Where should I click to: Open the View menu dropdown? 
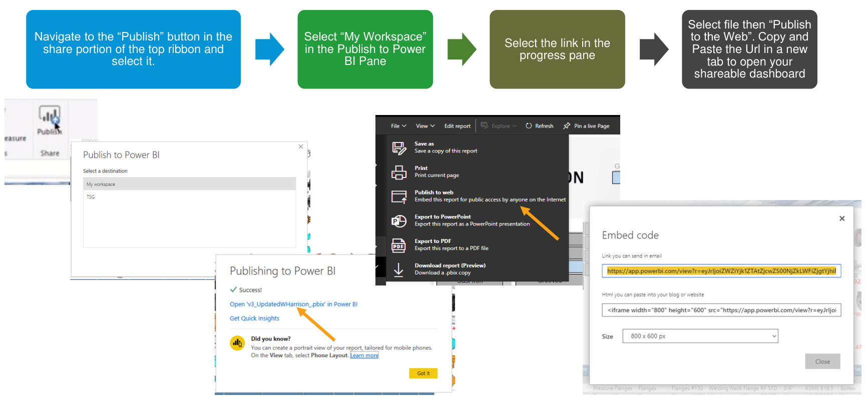(x=425, y=126)
